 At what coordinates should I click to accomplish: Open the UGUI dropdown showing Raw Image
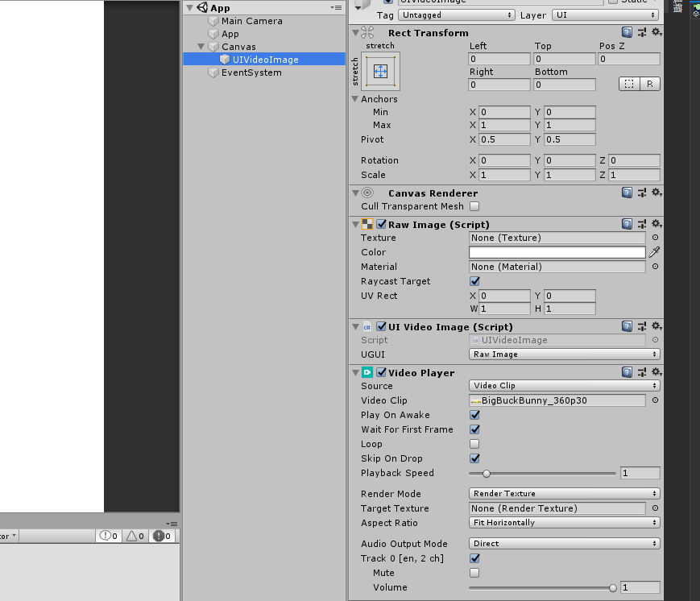tap(565, 354)
